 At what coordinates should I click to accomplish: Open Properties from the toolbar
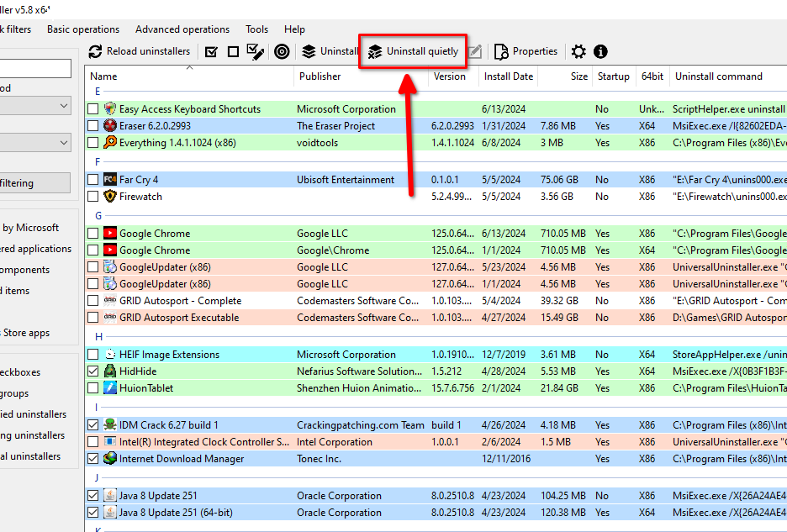pos(526,51)
